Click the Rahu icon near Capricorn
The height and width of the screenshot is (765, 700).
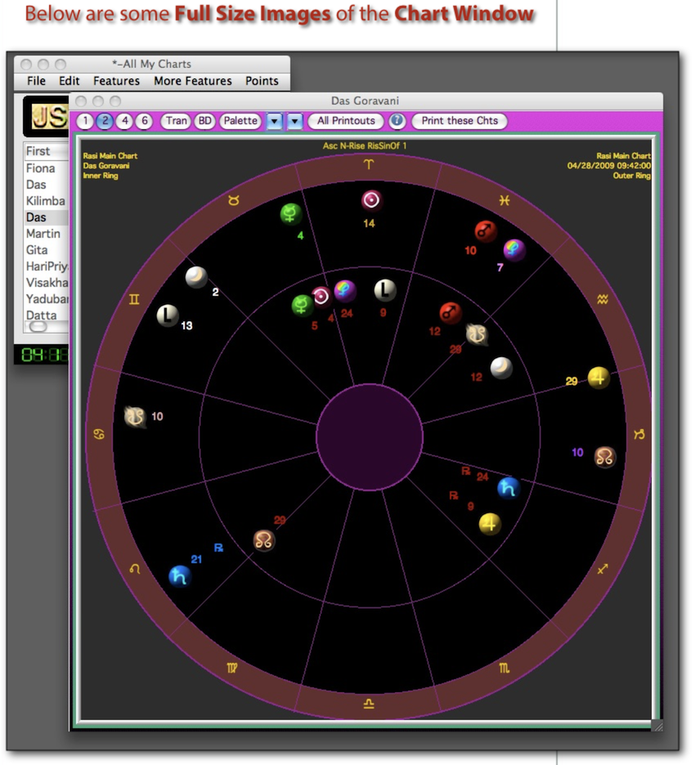click(604, 456)
